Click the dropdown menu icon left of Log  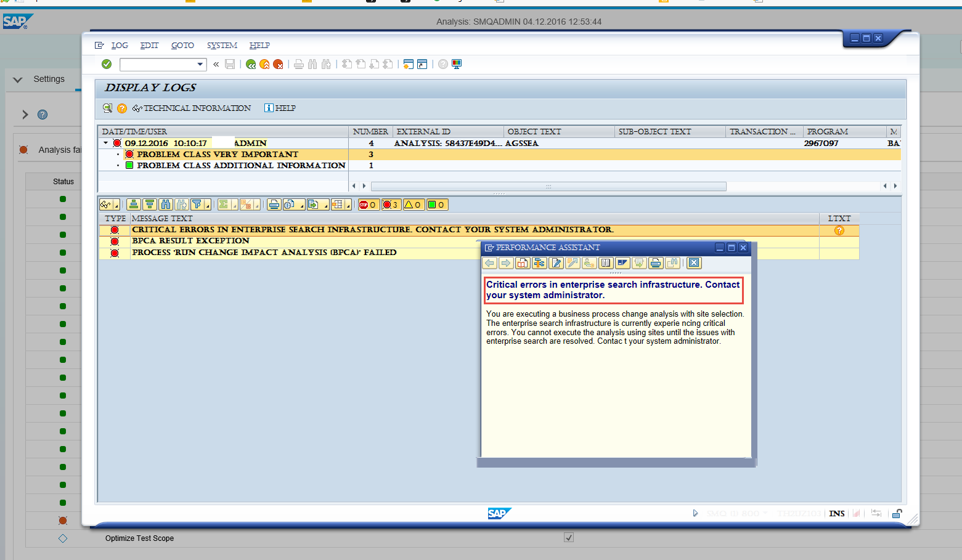pyautogui.click(x=99, y=46)
